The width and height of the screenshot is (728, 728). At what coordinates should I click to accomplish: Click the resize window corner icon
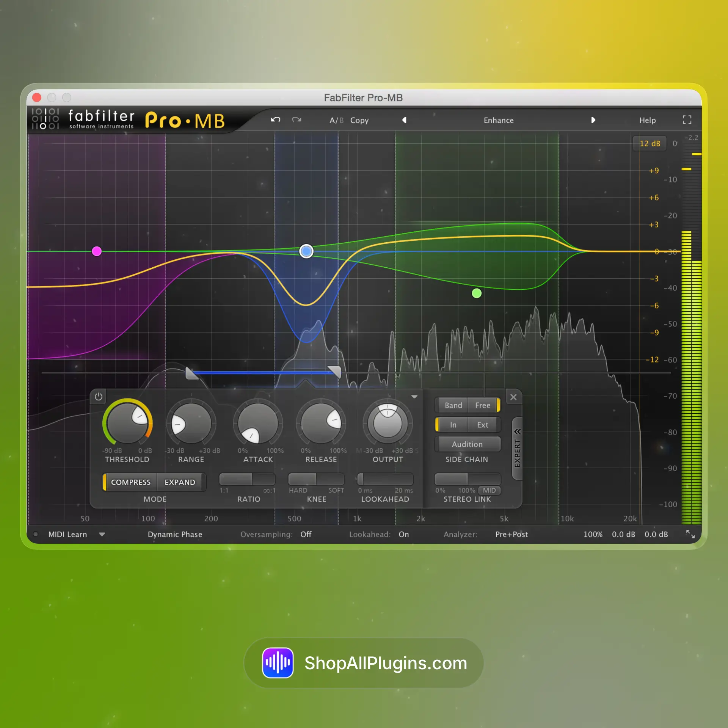[x=690, y=534]
